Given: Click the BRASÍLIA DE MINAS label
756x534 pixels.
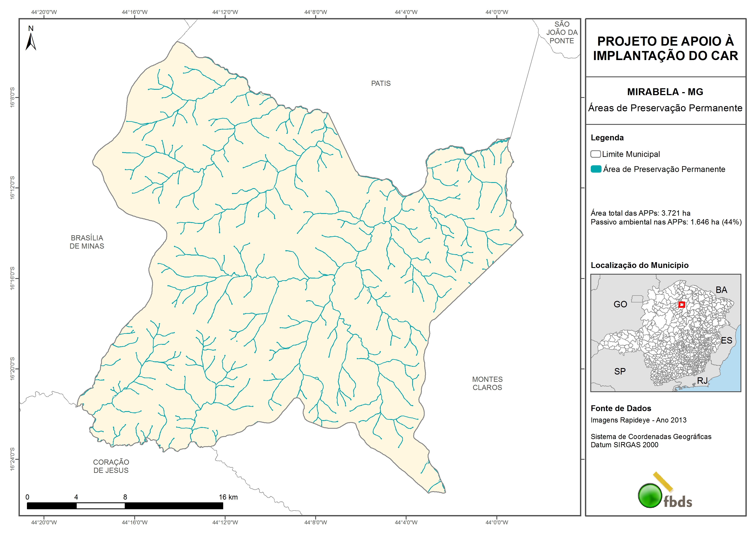Looking at the screenshot, I should click(x=87, y=242).
